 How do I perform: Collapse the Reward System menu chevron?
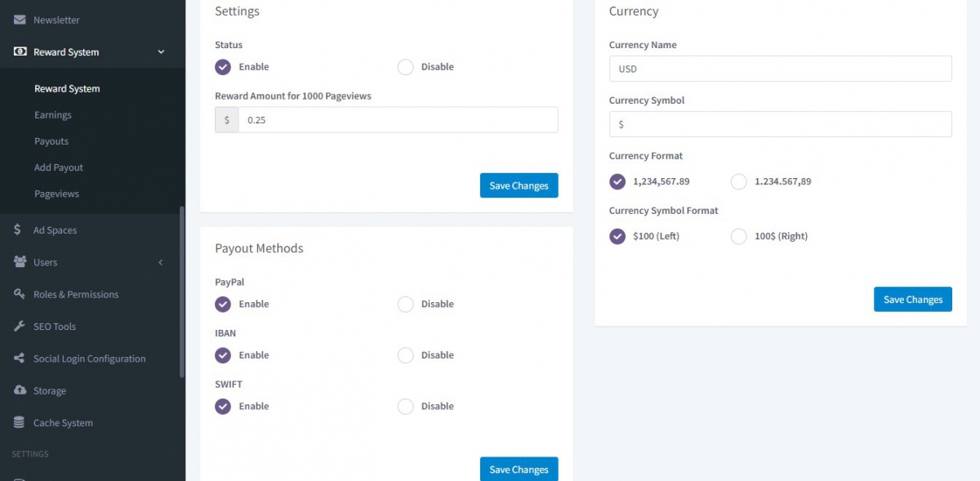point(161,52)
